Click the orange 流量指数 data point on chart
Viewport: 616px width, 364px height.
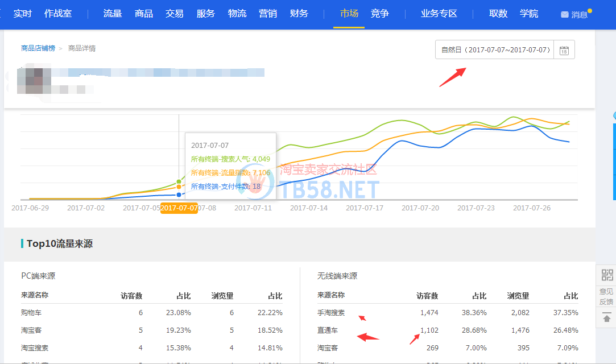179,187
